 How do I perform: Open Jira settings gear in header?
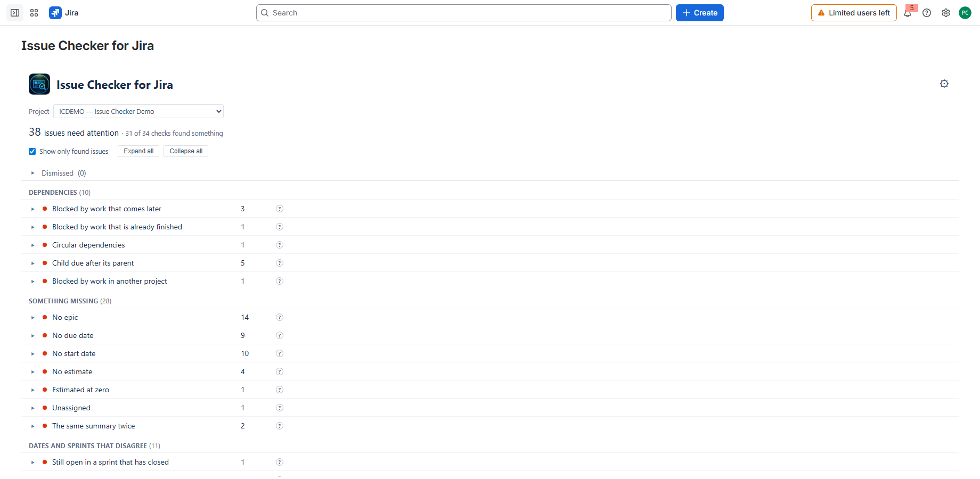coord(946,13)
